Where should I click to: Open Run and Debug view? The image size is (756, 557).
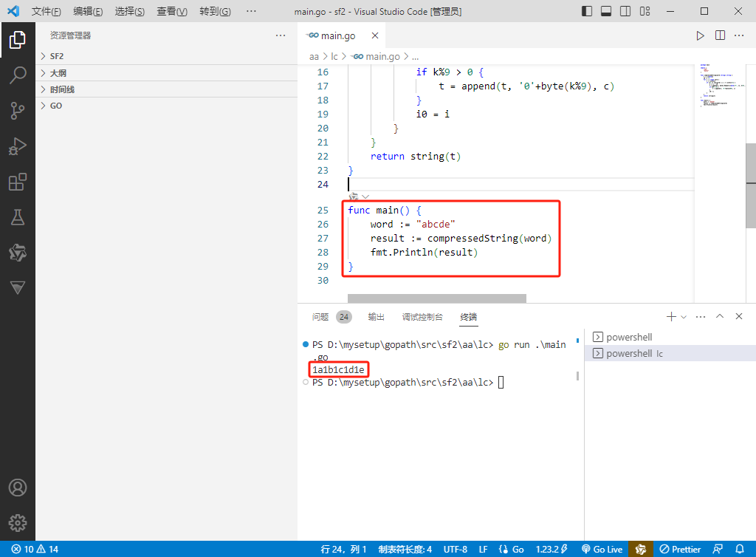(18, 146)
